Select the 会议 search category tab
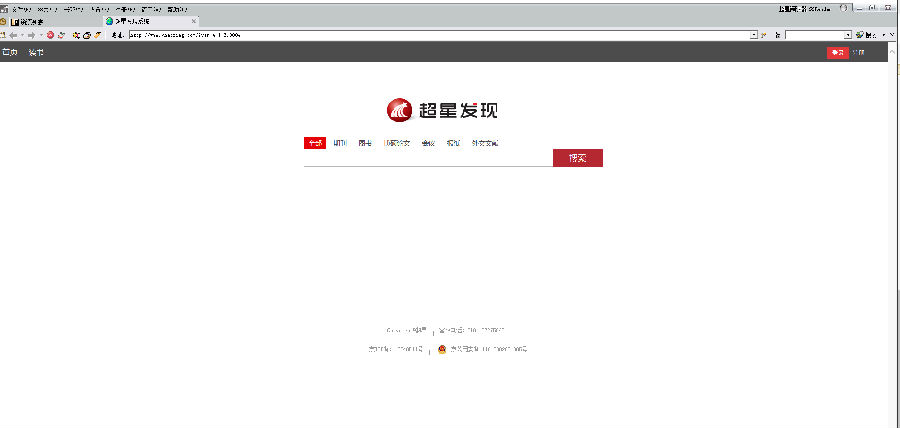The height and width of the screenshot is (428, 900). pos(428,143)
